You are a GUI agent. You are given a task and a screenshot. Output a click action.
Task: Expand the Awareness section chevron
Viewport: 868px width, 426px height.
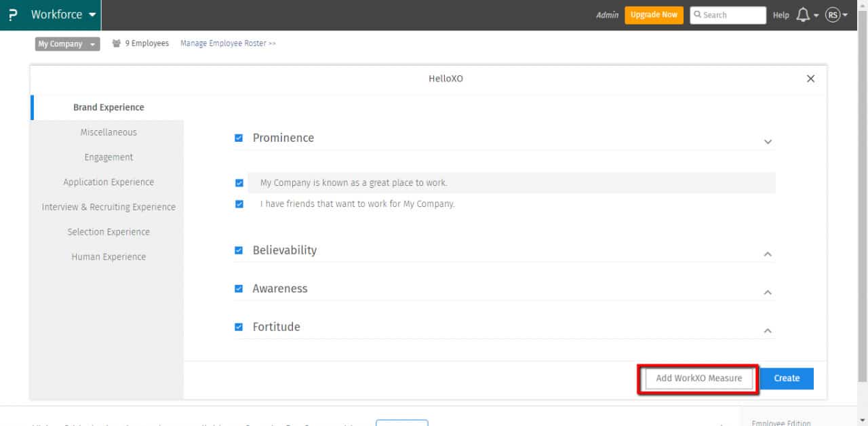768,292
